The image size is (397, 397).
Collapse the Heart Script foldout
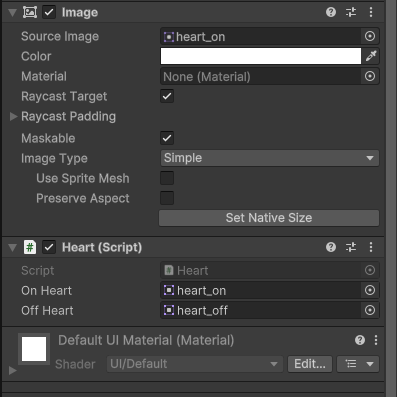(13, 248)
